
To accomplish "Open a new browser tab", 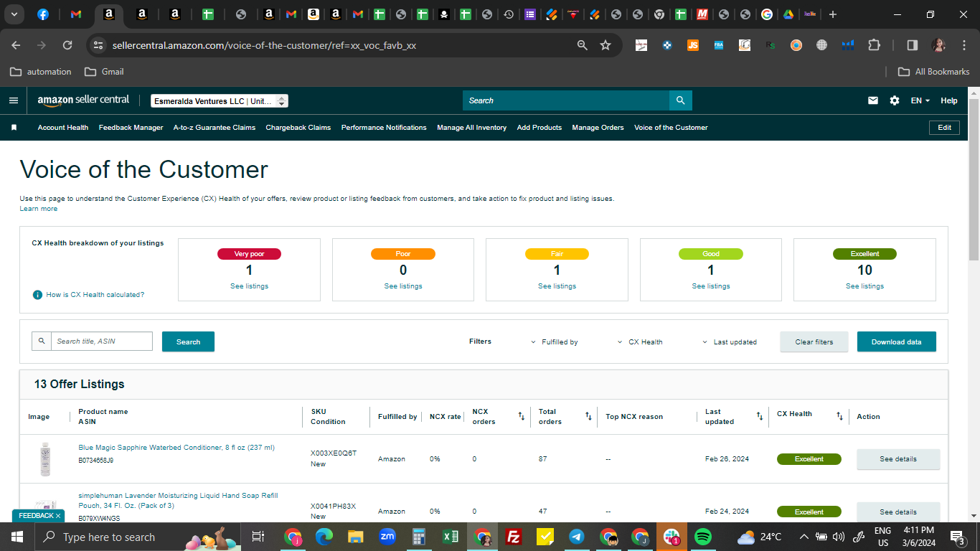I will 832,14.
